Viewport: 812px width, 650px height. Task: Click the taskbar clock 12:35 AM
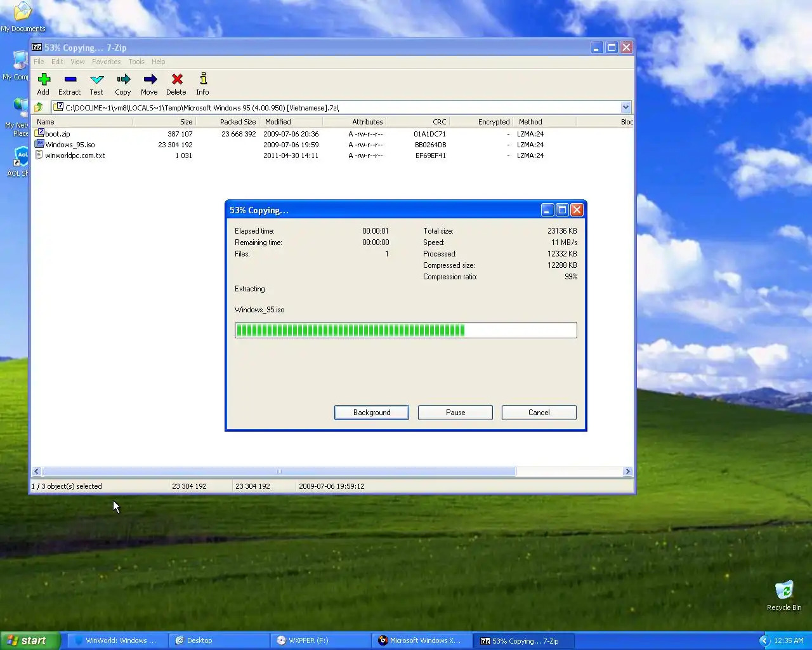[789, 640]
